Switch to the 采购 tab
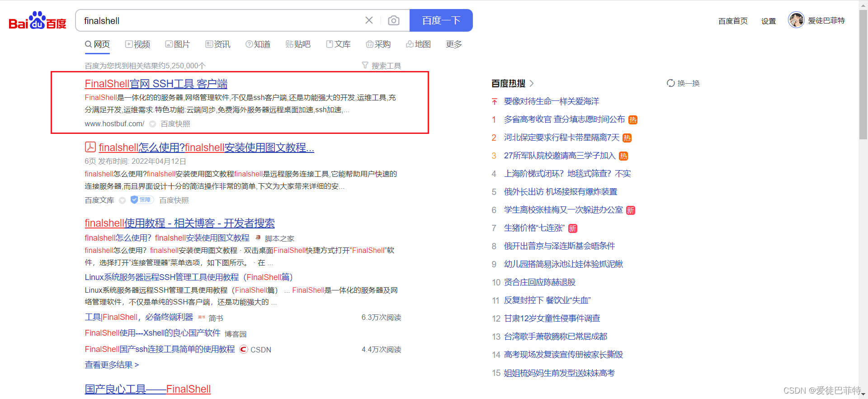 [378, 44]
